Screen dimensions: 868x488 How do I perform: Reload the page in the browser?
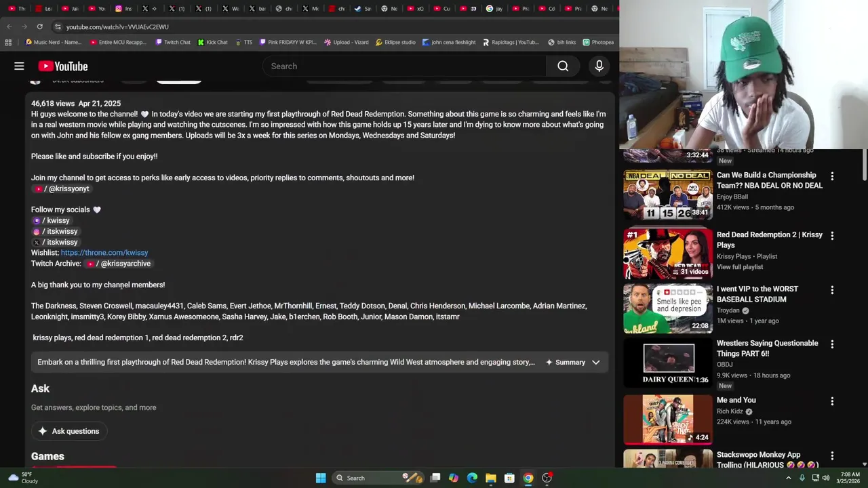click(39, 26)
